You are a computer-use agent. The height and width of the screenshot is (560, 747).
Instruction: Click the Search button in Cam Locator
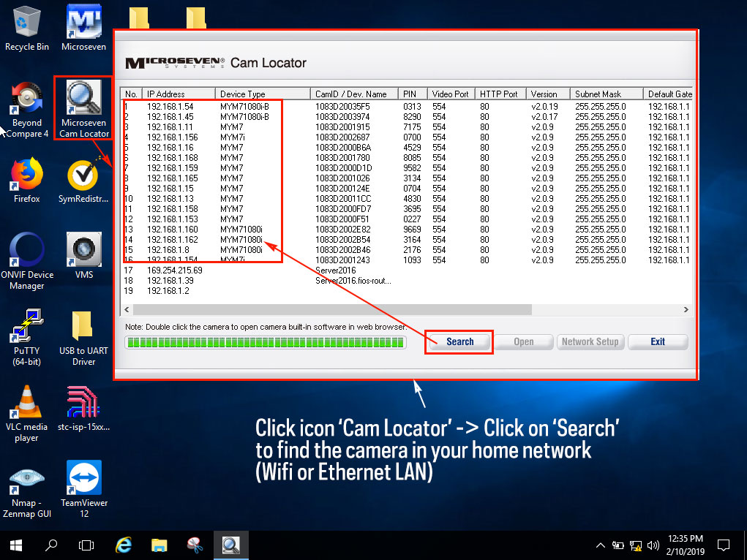pos(459,342)
